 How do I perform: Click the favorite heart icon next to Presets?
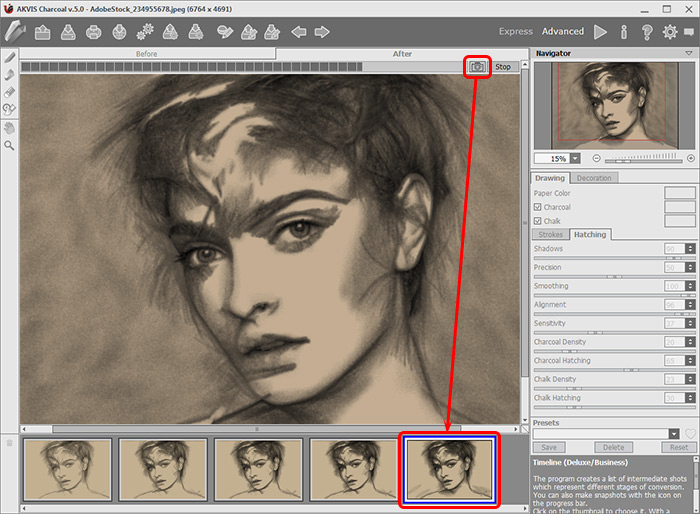[x=690, y=434]
